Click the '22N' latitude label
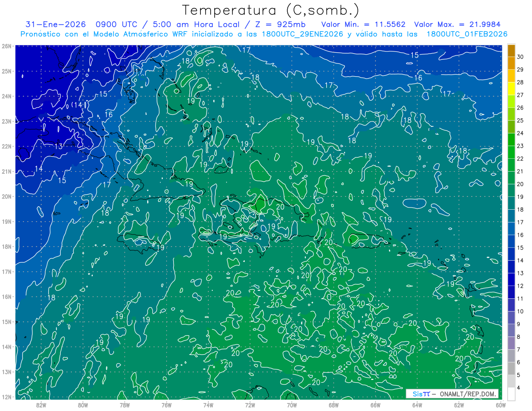 [x=6, y=146]
